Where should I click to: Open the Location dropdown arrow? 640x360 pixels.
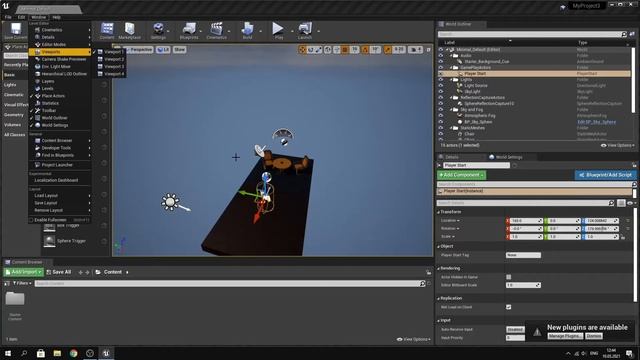[458, 221]
